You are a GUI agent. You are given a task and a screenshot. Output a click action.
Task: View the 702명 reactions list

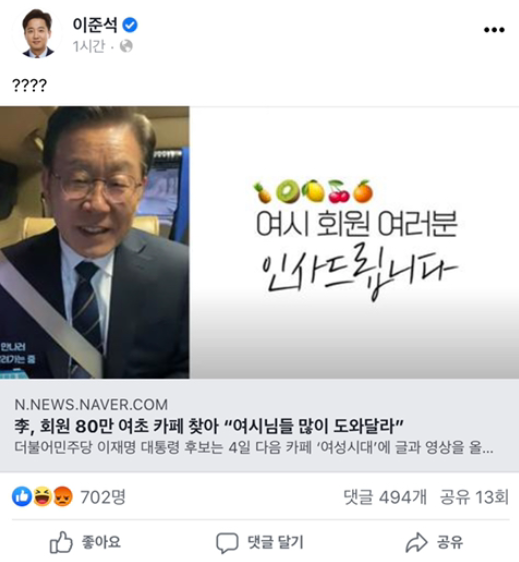pos(103,497)
